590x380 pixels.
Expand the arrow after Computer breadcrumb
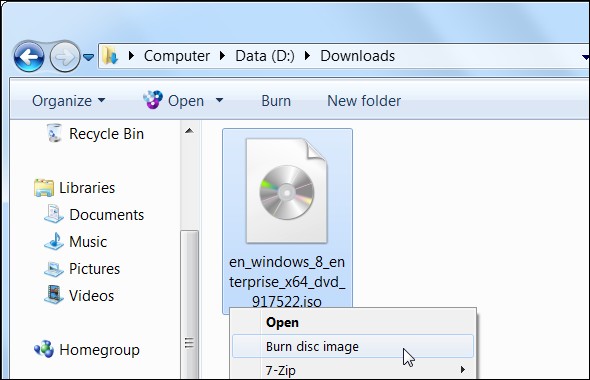click(222, 56)
